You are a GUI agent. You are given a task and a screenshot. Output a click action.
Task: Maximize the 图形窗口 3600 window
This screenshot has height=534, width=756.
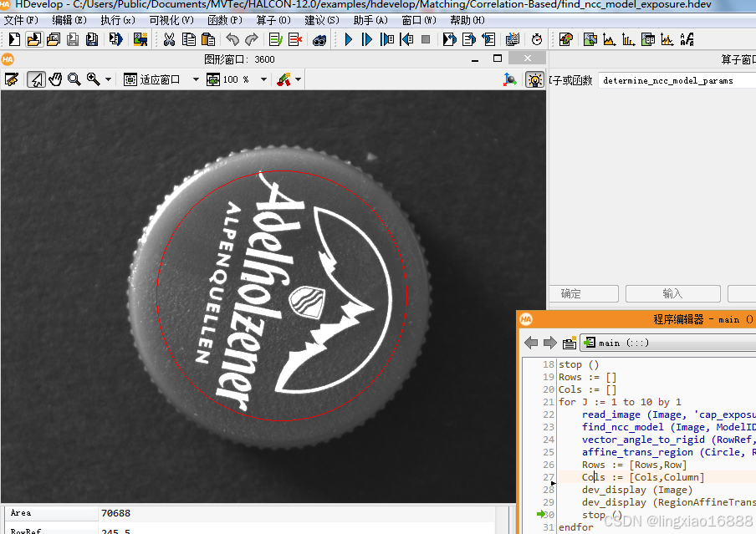coord(498,58)
